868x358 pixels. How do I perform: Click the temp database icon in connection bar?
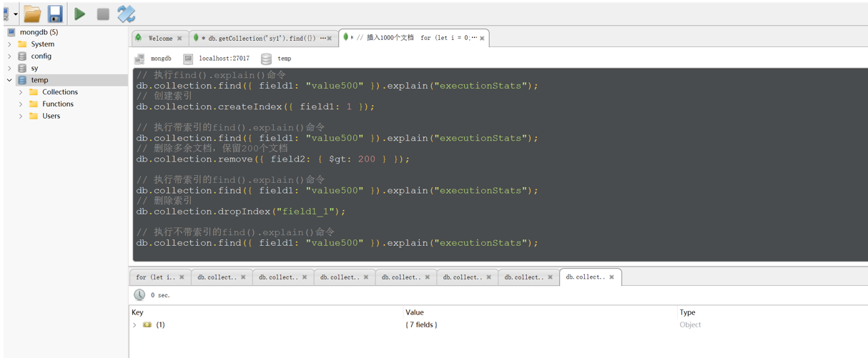coord(266,59)
